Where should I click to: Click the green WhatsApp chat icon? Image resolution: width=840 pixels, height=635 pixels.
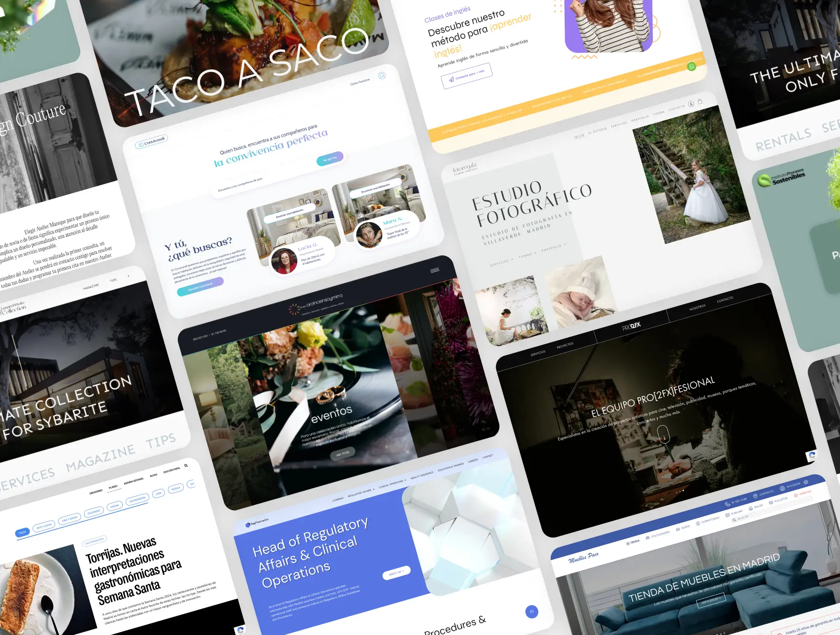coord(692,67)
